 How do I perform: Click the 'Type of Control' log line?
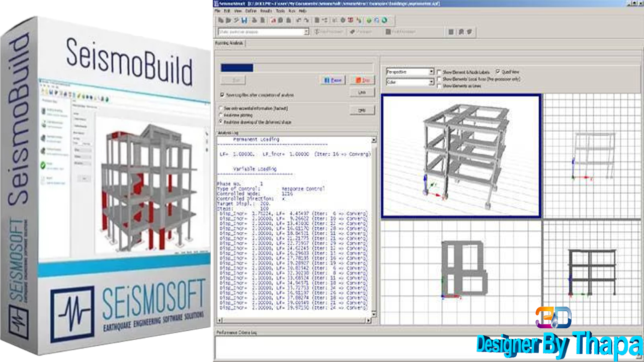(271, 189)
